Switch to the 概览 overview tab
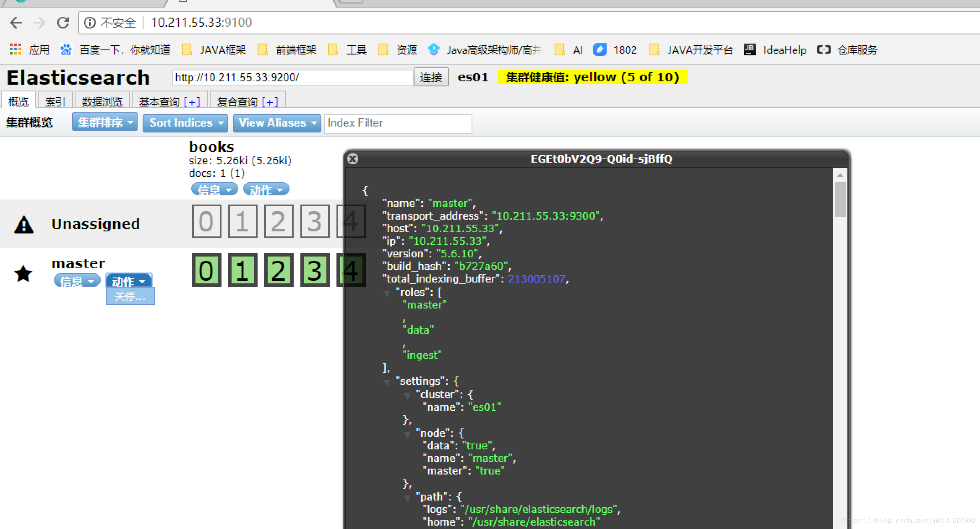This screenshot has width=980, height=529. [18, 101]
